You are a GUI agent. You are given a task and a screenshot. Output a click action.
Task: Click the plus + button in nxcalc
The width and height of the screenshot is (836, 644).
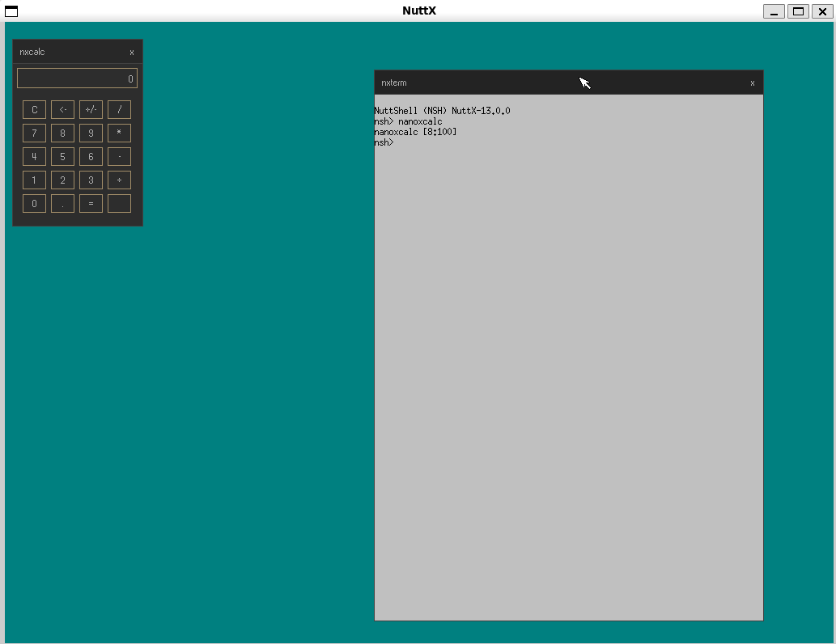pyautogui.click(x=120, y=180)
